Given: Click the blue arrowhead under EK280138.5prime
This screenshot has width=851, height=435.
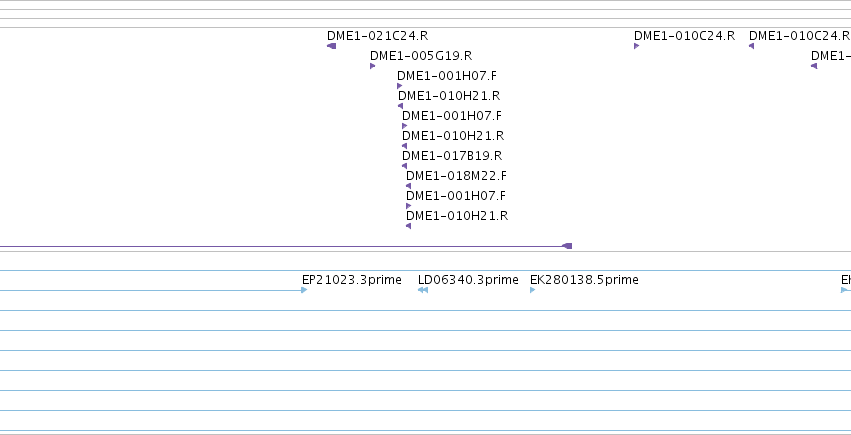Looking at the screenshot, I should coord(532,290).
